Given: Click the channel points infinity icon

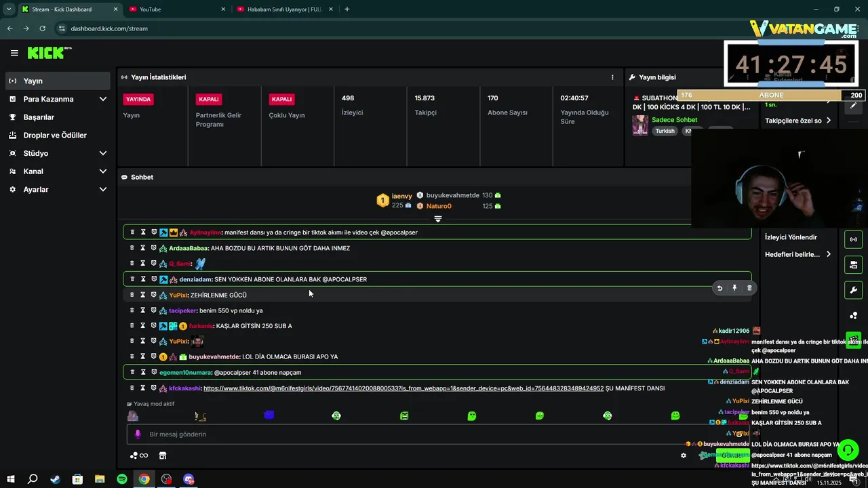Looking at the screenshot, I should pyautogui.click(x=139, y=455).
